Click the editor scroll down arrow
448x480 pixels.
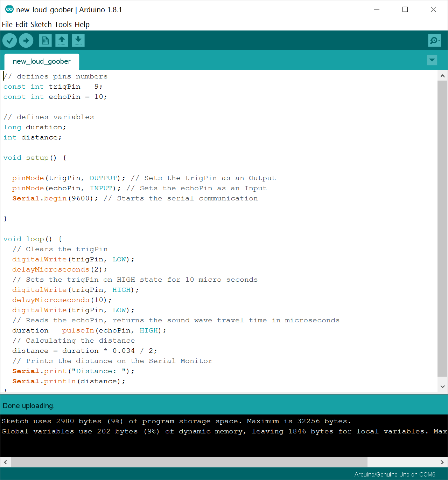(442, 386)
